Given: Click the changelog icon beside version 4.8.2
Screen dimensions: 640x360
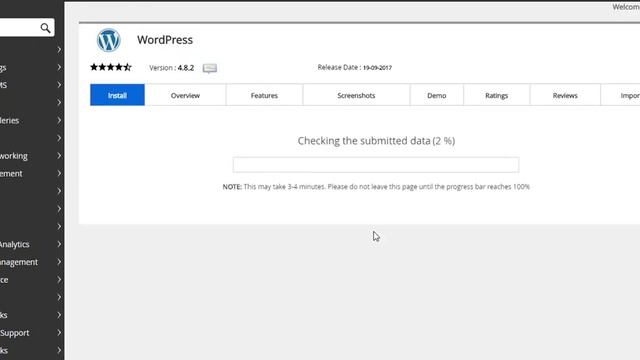Looking at the screenshot, I should tap(210, 68).
